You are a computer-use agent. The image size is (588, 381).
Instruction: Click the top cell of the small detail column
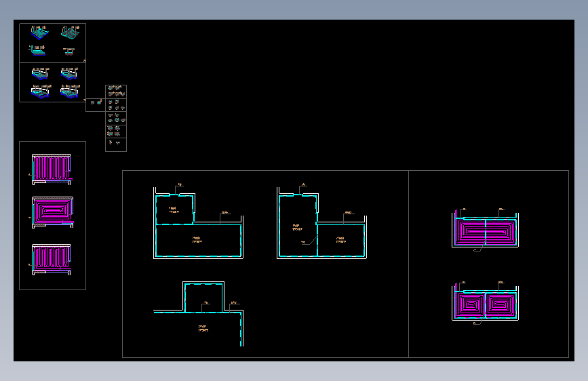coord(116,92)
